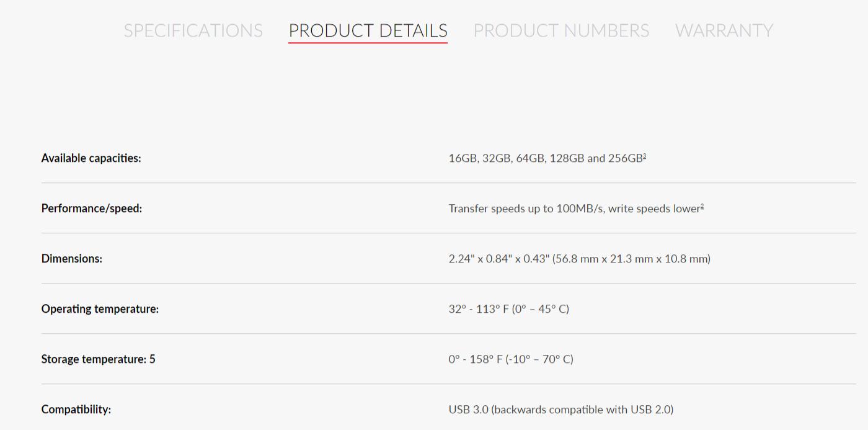Click footnote 3 after 256GB
The width and height of the screenshot is (868, 430).
pos(644,155)
